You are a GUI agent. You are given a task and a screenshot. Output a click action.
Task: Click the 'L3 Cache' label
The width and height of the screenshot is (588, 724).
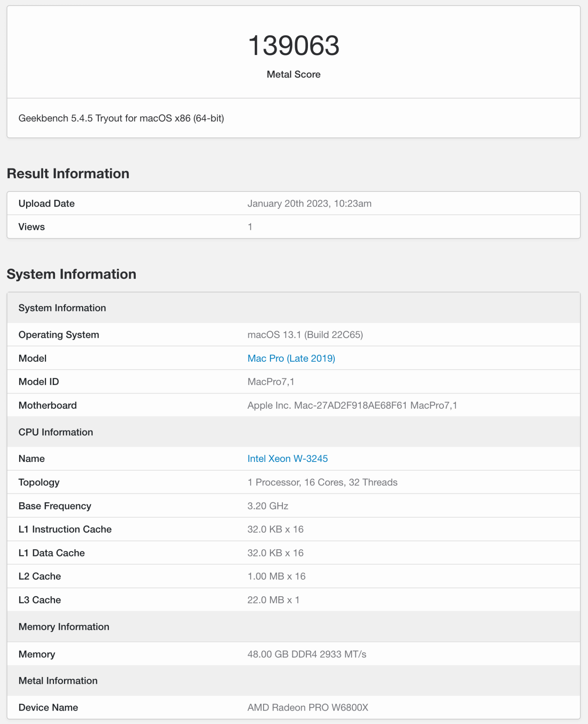coord(40,600)
